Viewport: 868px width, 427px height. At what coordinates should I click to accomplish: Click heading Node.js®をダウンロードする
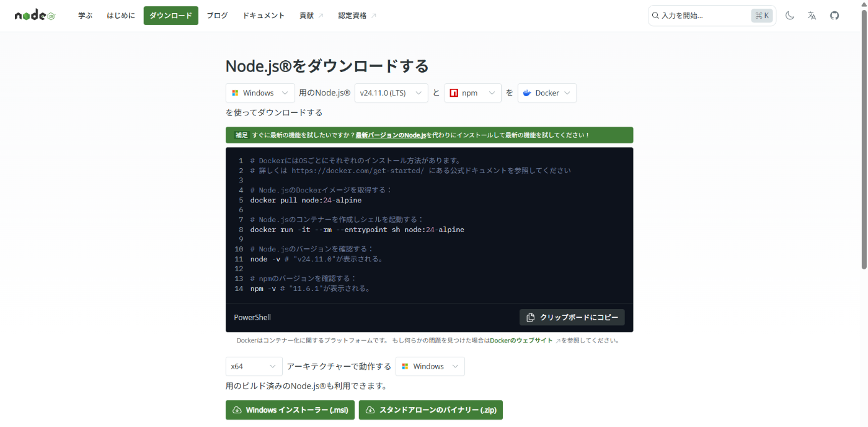coord(327,66)
